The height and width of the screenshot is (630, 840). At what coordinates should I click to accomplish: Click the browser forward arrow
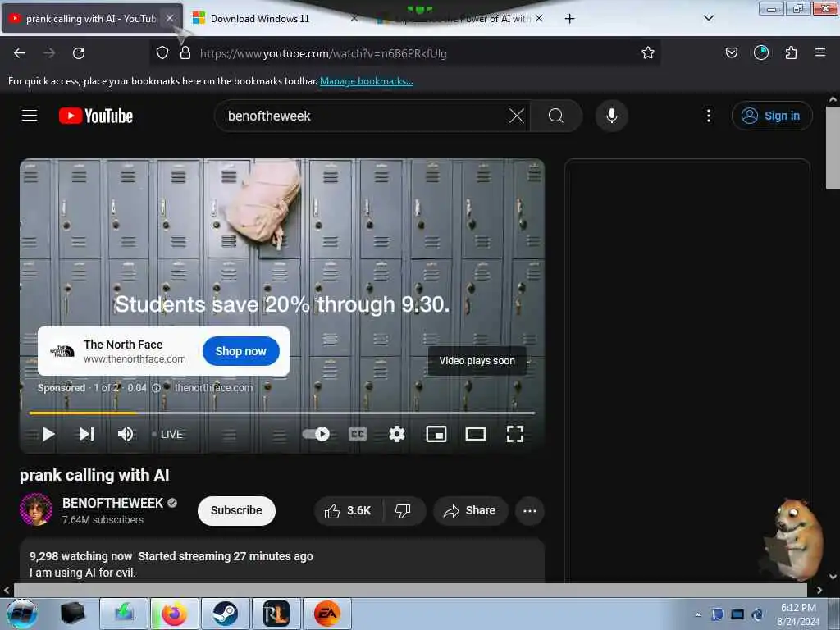pos(48,53)
